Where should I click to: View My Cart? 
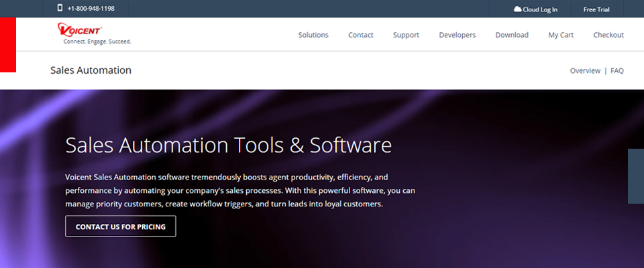point(561,36)
